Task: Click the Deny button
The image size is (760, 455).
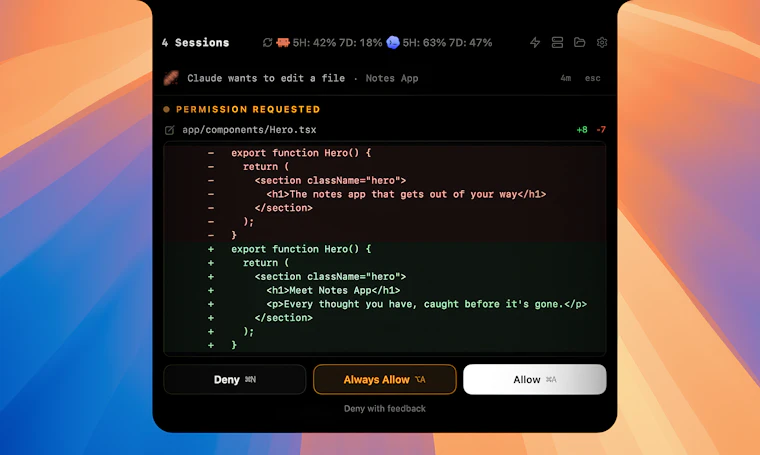Action: [x=235, y=379]
